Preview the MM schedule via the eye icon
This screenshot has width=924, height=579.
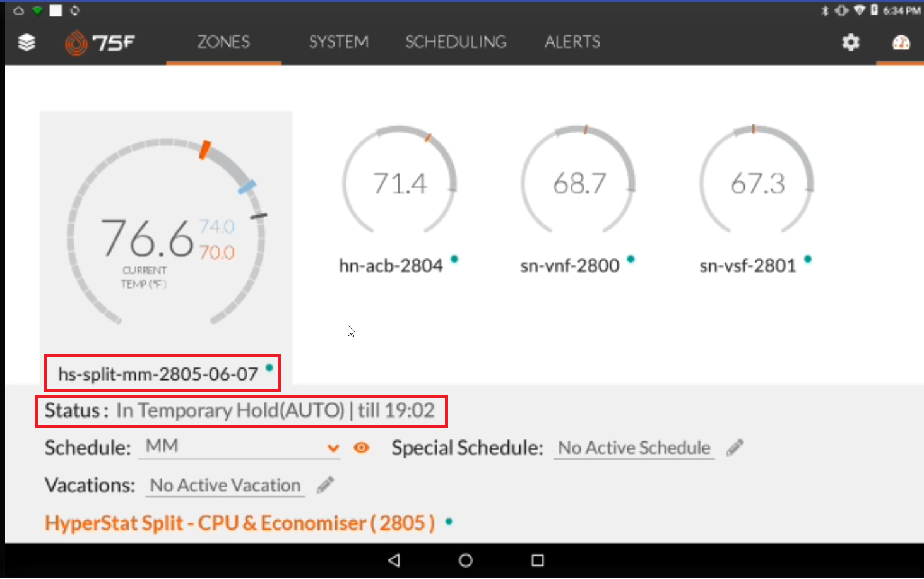pyautogui.click(x=361, y=448)
